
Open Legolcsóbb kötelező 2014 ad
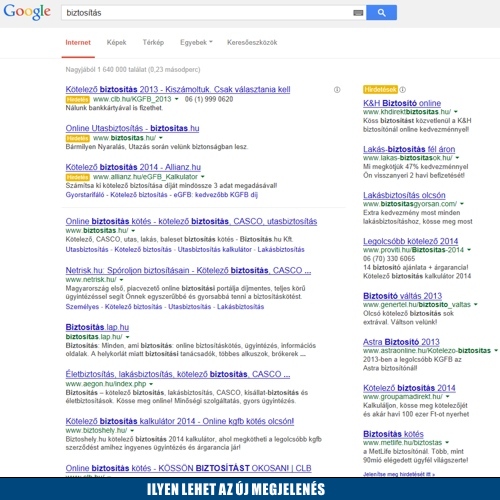coord(410,241)
